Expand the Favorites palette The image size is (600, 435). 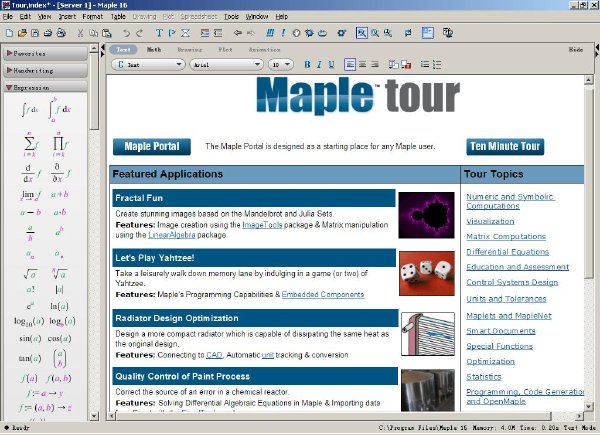click(46, 54)
